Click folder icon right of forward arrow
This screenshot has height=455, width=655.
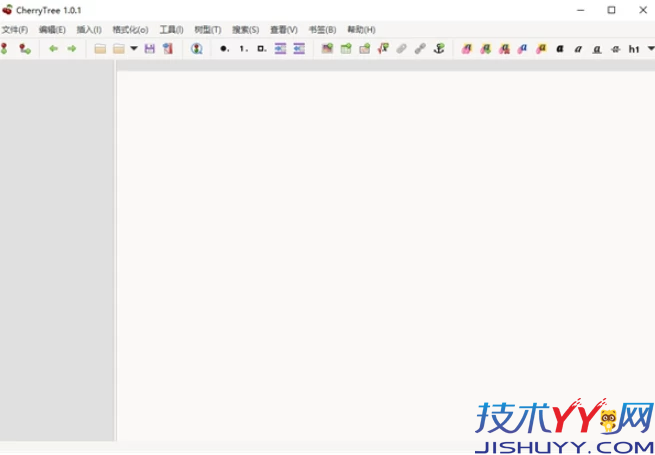pos(100,49)
